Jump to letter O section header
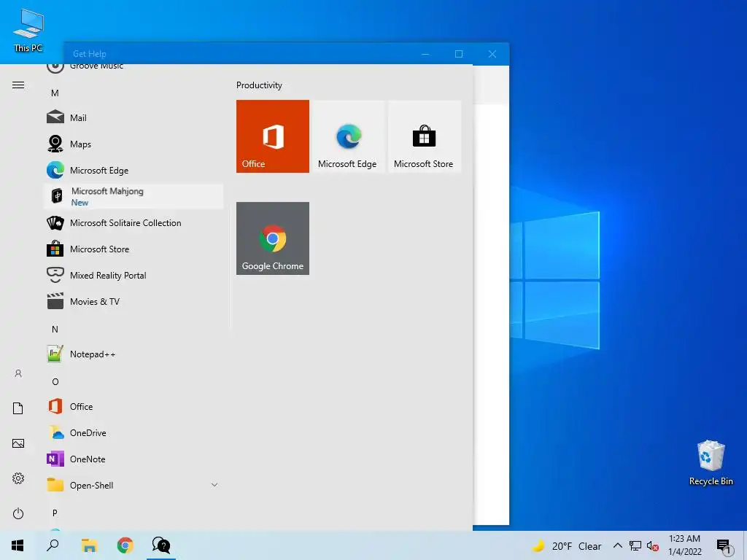Image resolution: width=747 pixels, height=560 pixels. tap(55, 381)
